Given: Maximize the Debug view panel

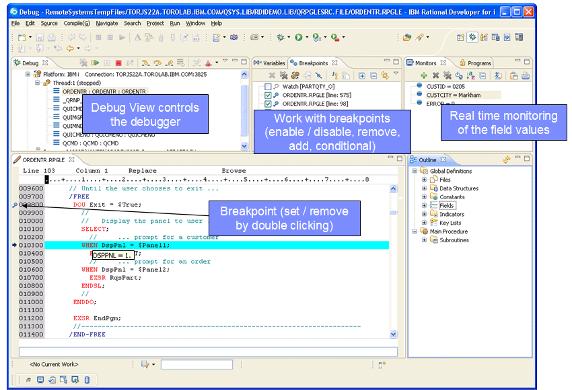Looking at the screenshot, I should (x=244, y=61).
